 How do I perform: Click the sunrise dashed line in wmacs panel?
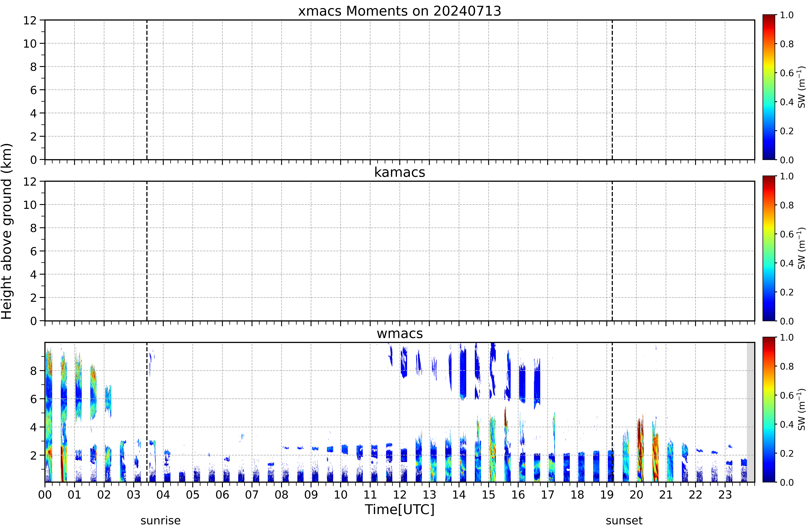coord(147,412)
